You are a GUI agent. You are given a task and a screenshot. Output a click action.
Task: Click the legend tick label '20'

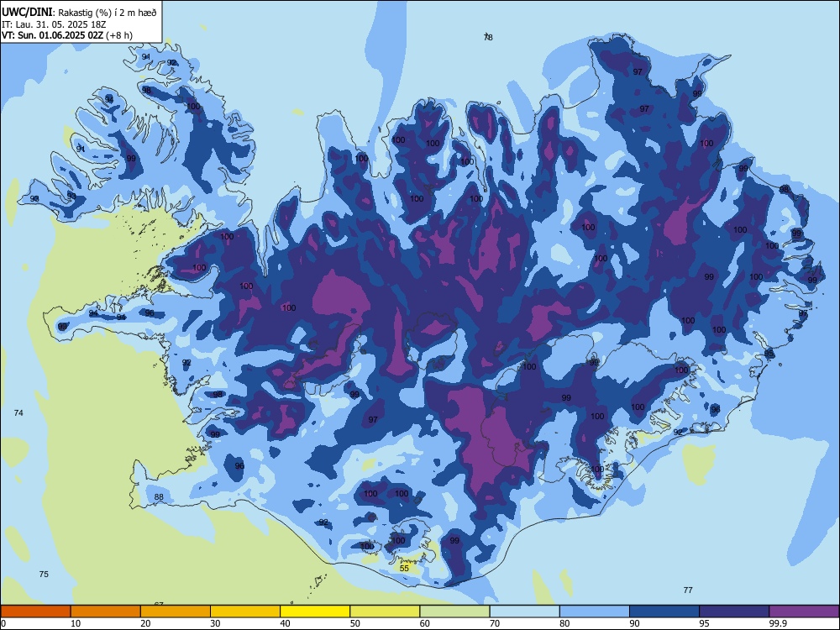(145, 623)
